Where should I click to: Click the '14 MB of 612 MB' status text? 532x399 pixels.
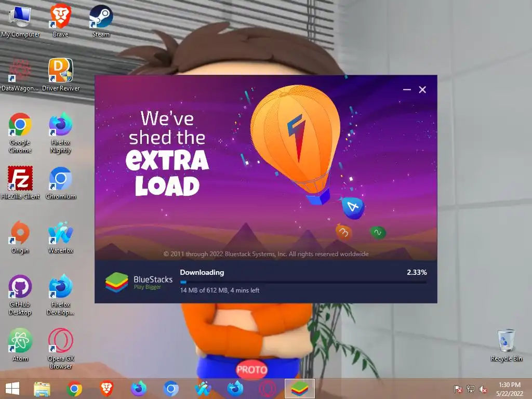[220, 290]
